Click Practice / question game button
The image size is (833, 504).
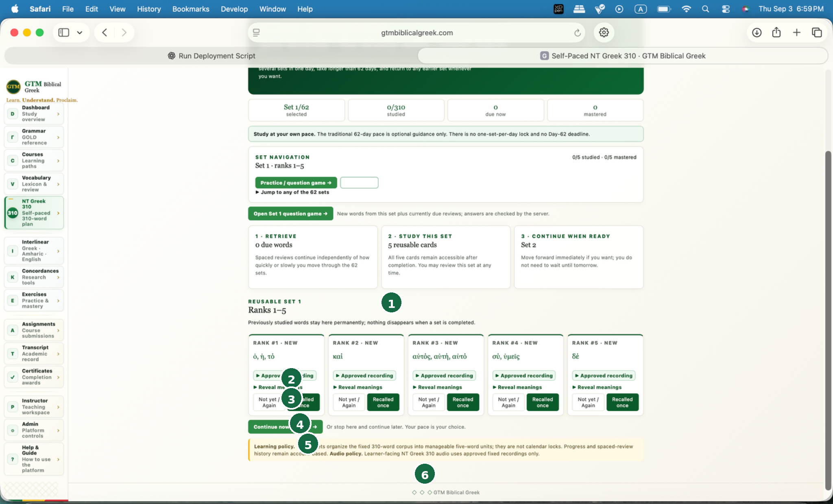[x=296, y=183]
